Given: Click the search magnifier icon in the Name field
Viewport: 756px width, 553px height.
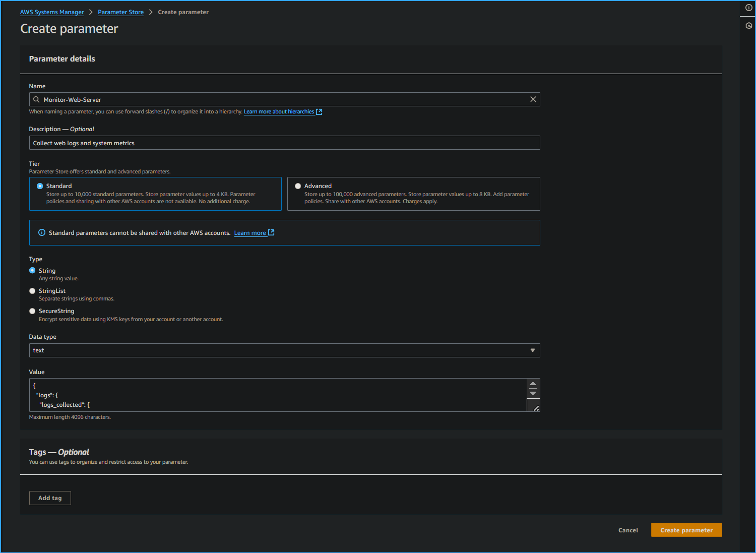Looking at the screenshot, I should coord(36,99).
